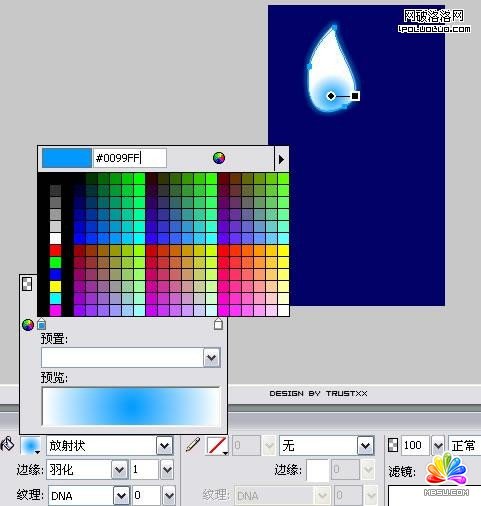Screen dimensions: 481x506
Task: Pick the cyan swatch in left column
Action: point(55,298)
